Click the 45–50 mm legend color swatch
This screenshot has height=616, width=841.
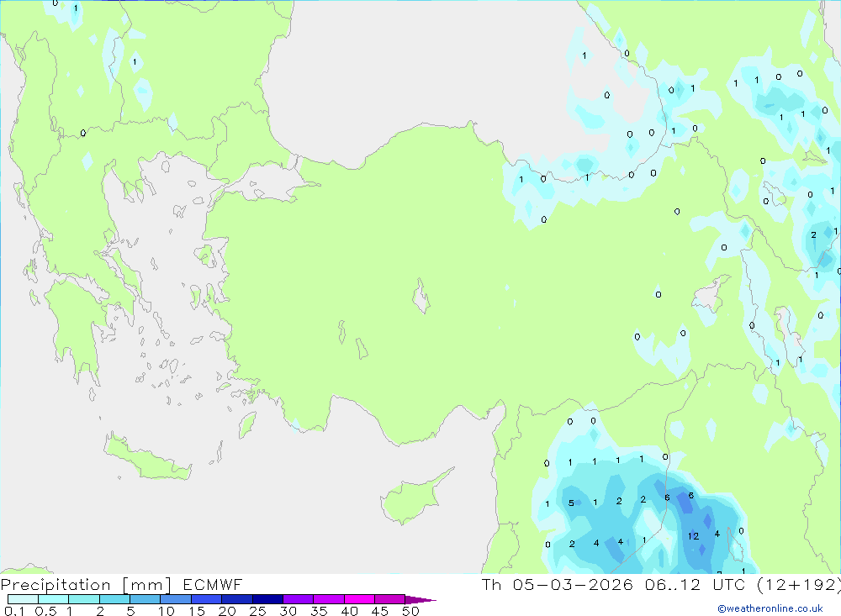point(389,599)
